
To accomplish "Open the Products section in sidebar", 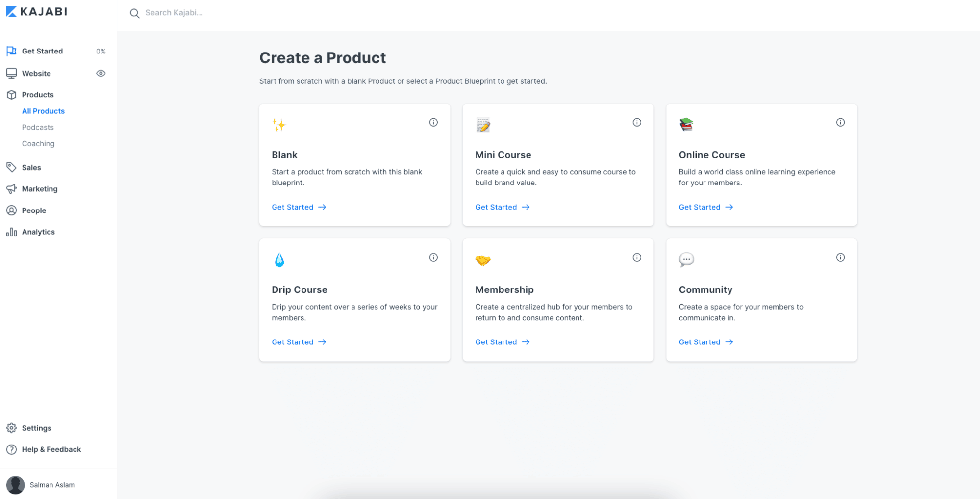I will [x=37, y=95].
